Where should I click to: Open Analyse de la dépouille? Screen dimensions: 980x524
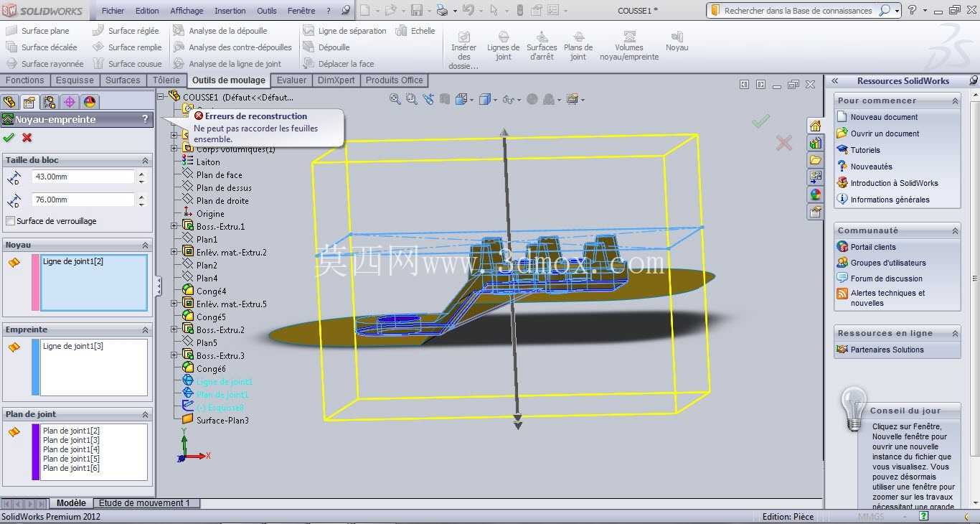pos(220,31)
